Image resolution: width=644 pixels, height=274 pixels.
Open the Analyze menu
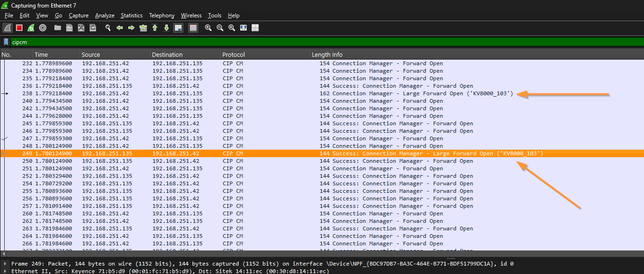click(105, 15)
